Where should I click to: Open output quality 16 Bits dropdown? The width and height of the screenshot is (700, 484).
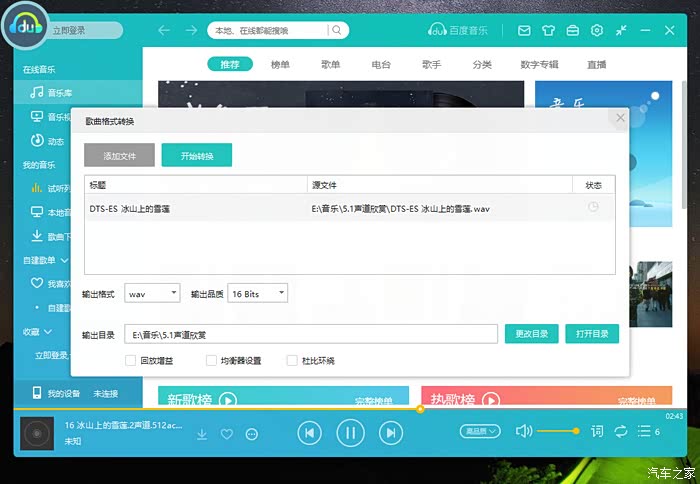(x=258, y=294)
